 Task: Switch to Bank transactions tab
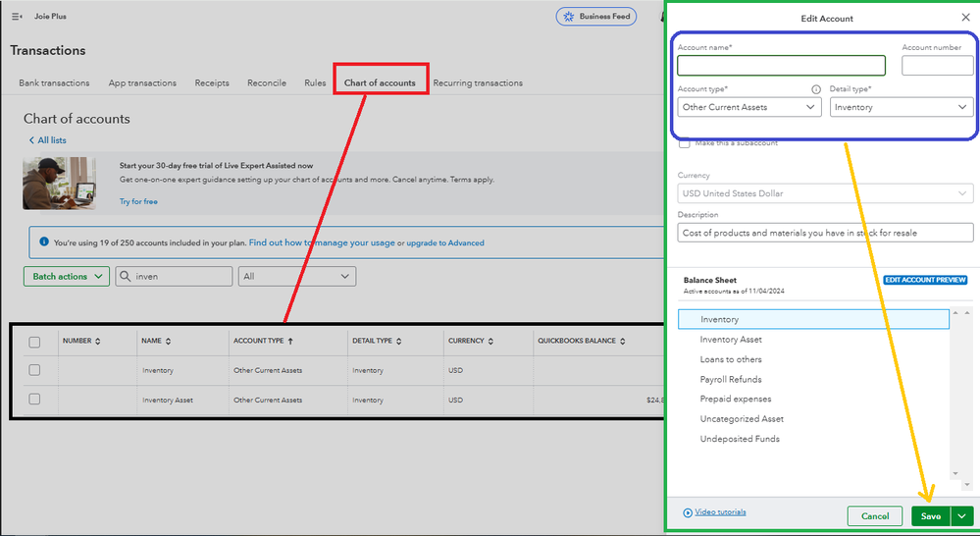click(54, 82)
